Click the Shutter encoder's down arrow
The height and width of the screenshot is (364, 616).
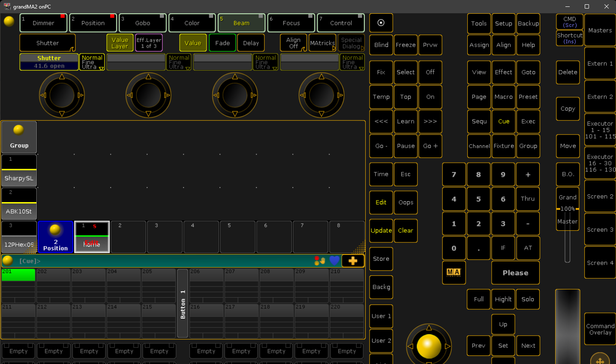[x=62, y=113]
